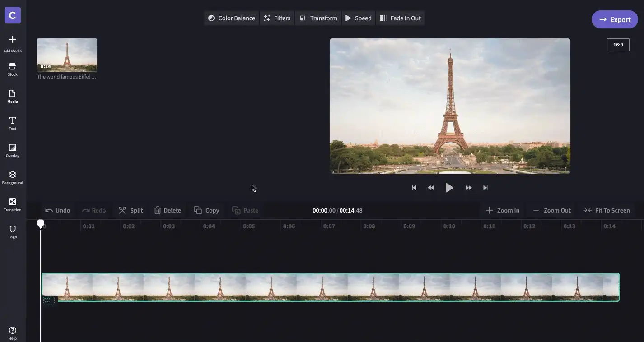Click the media title 'The world famous Eiffel'

pyautogui.click(x=66, y=77)
